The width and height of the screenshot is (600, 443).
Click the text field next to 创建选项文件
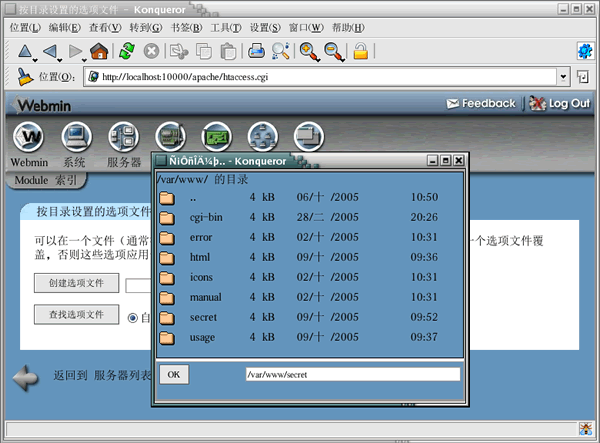click(x=139, y=285)
